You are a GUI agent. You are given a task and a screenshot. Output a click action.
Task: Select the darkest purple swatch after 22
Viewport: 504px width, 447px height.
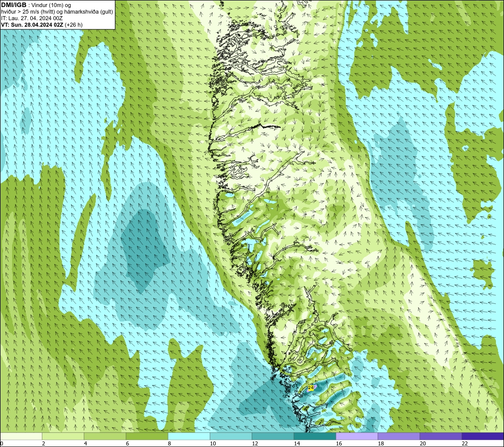(x=483, y=436)
